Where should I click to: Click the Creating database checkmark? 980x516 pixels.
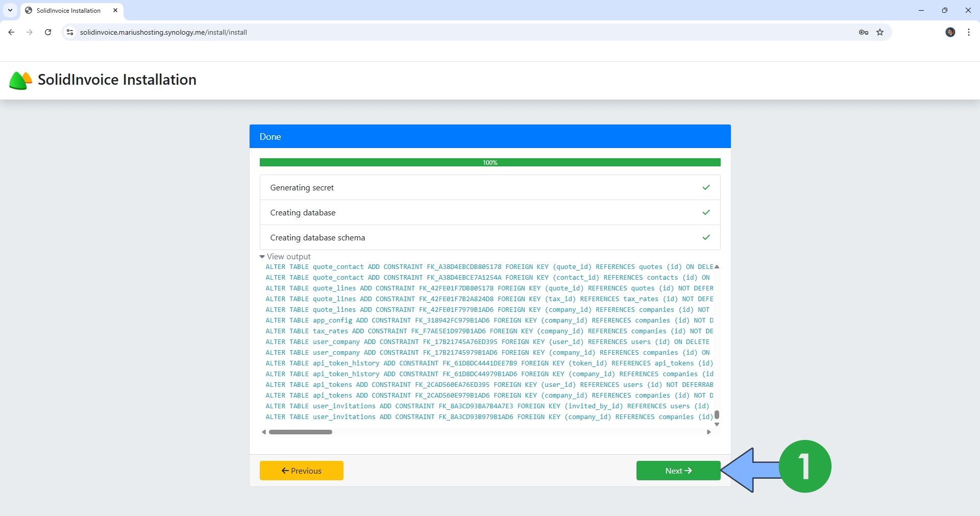point(706,212)
